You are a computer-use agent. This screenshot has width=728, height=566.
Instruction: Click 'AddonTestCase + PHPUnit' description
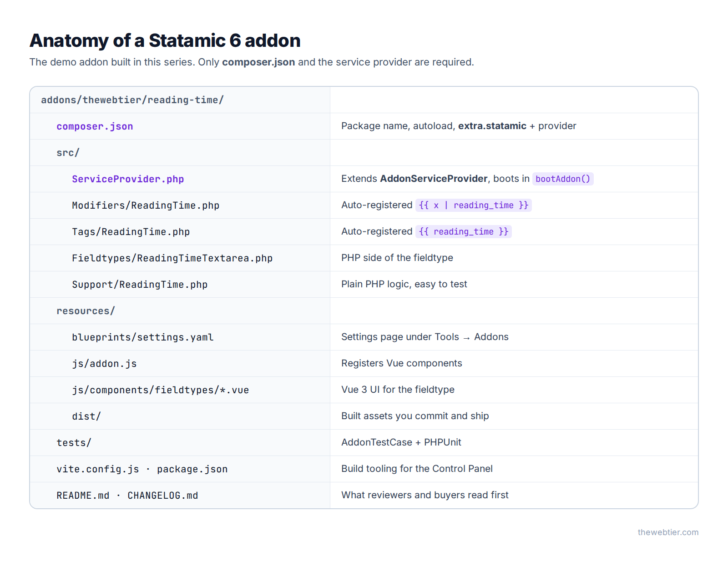click(x=401, y=442)
